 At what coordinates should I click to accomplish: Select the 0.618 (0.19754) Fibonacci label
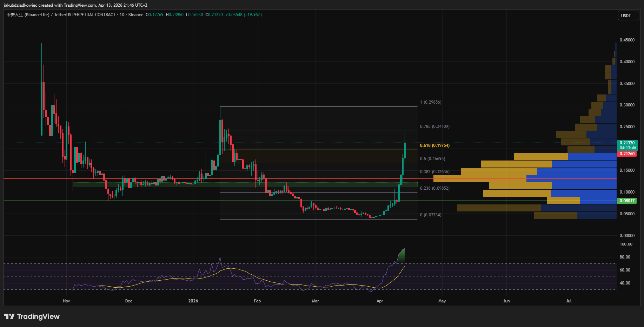coord(434,145)
